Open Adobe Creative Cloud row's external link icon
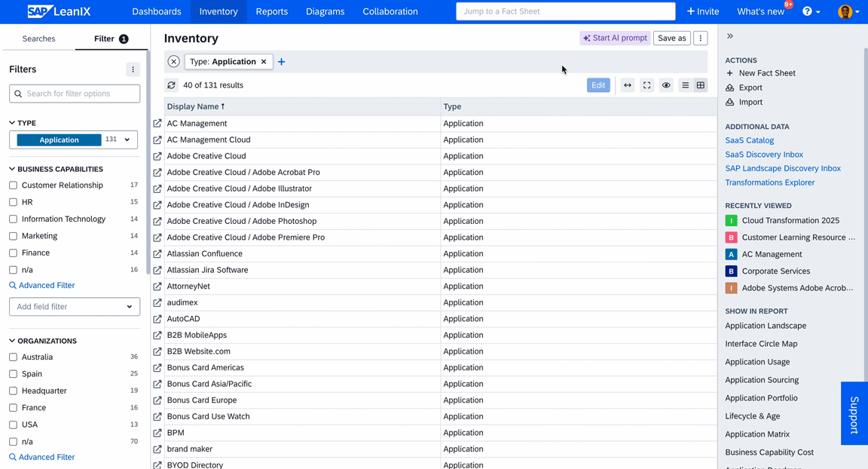Image resolution: width=868 pixels, height=469 pixels. [157, 156]
